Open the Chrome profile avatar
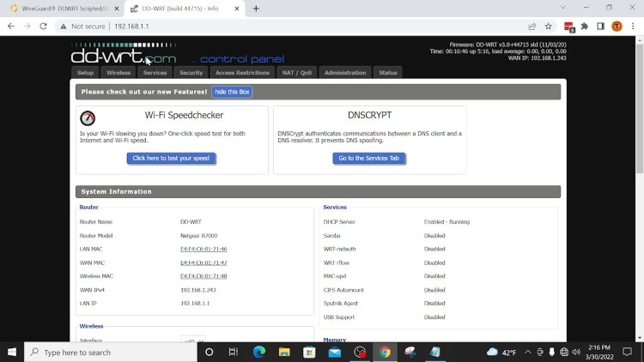 [x=617, y=27]
